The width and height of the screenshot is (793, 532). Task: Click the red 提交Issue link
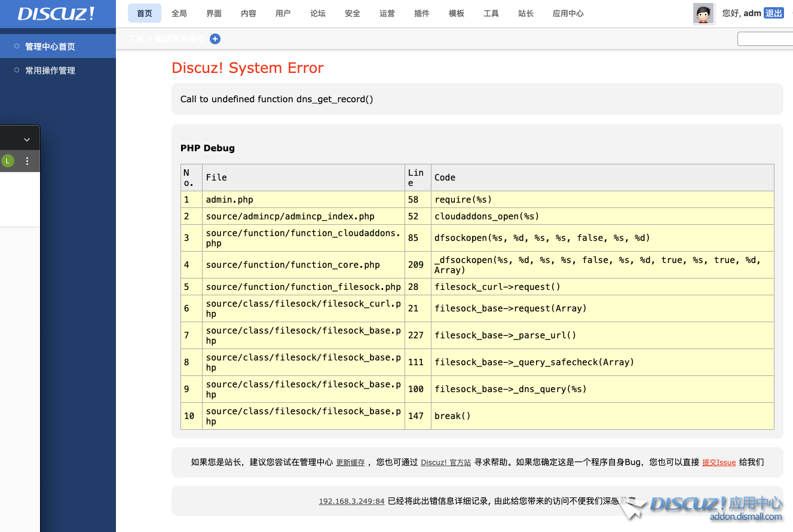click(719, 463)
